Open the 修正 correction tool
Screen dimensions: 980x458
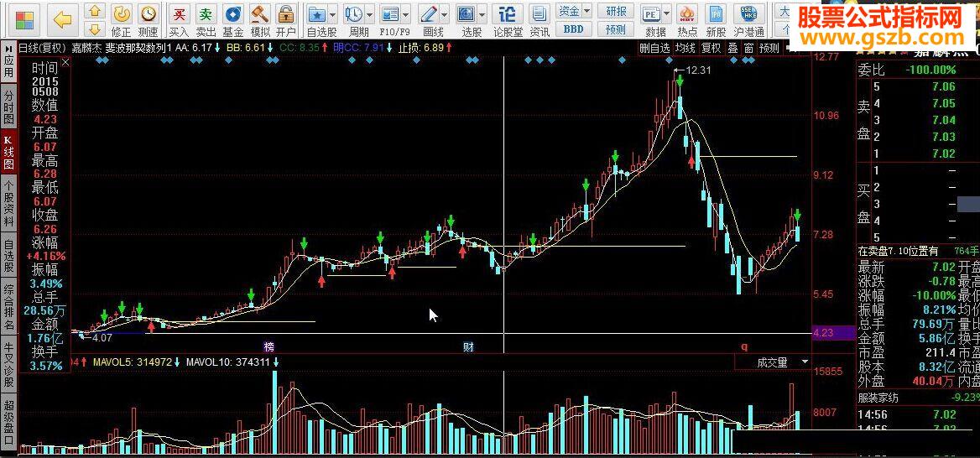click(x=122, y=20)
